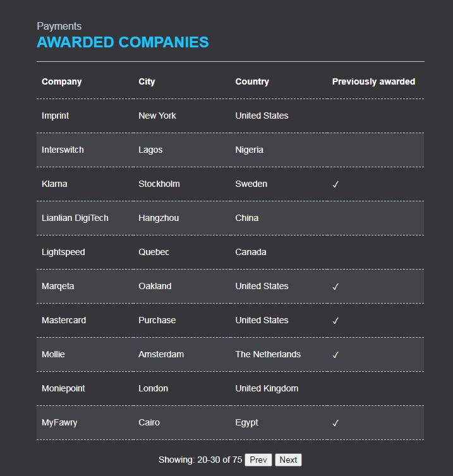Click the Moniepoint company name

63,388
